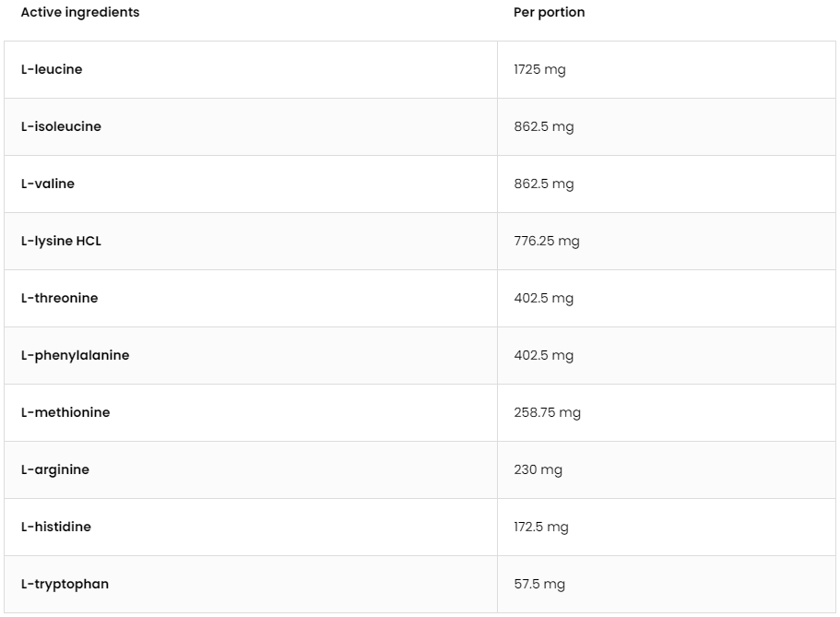This screenshot has width=840, height=617.
Task: Select the L-lysine HCL ingredient name
Action: pyautogui.click(x=61, y=242)
